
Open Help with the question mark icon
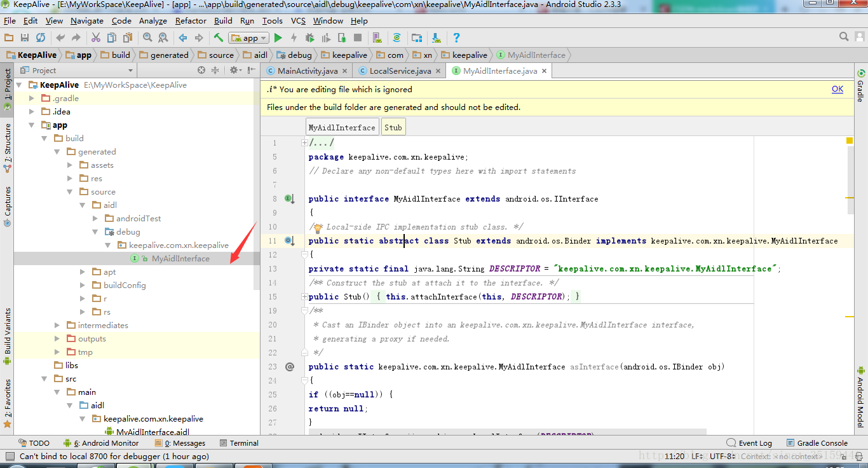456,38
